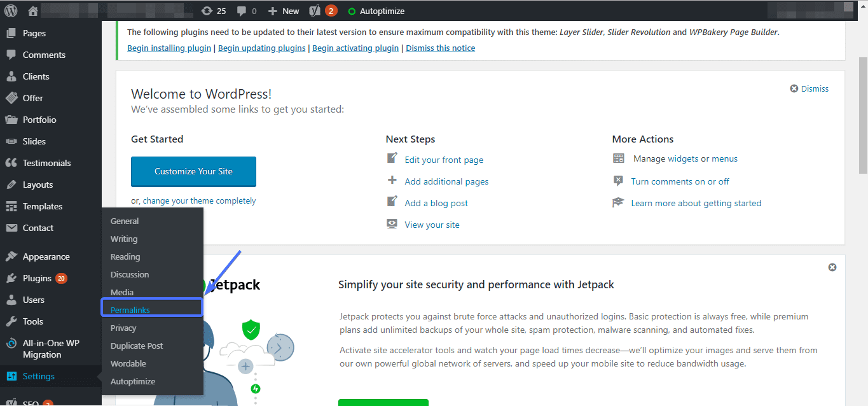Image resolution: width=868 pixels, height=406 pixels.
Task: Select General in Settings submenu
Action: [125, 221]
